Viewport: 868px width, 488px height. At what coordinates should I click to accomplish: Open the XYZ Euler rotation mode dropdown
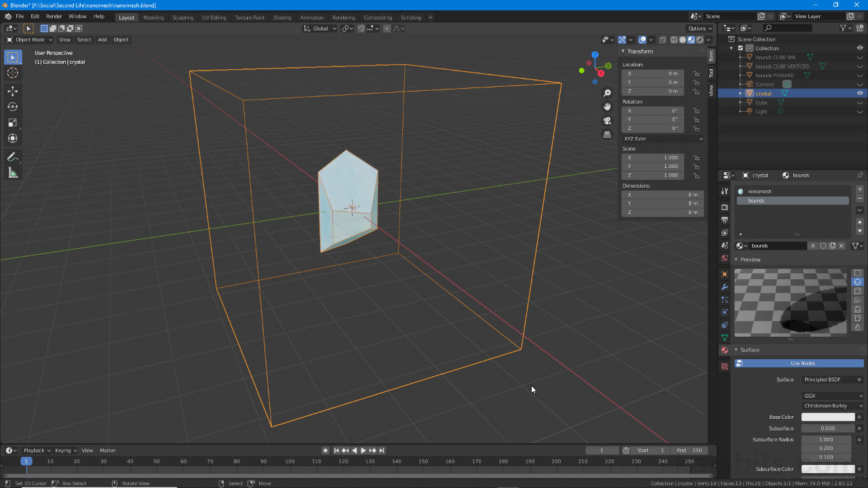(663, 138)
